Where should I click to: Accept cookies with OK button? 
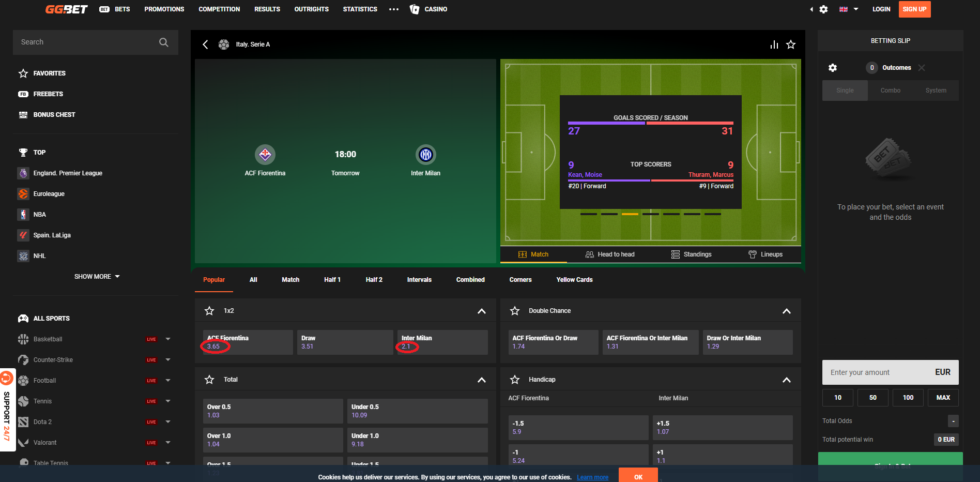[x=638, y=476]
